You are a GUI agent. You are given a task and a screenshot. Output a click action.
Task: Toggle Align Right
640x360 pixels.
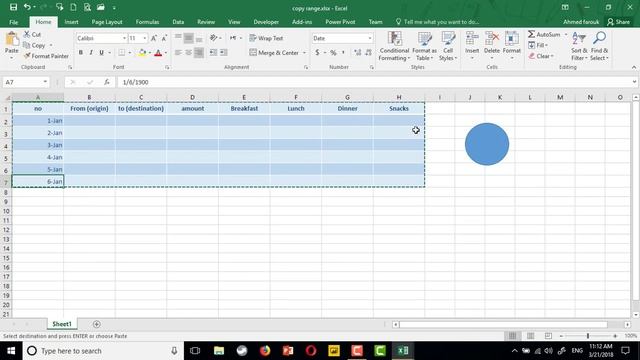click(199, 53)
